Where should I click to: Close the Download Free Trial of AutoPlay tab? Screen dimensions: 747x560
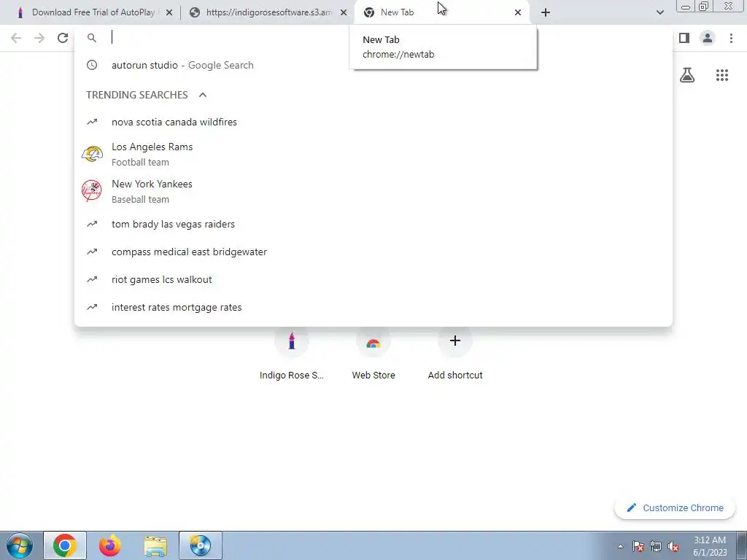pyautogui.click(x=169, y=13)
